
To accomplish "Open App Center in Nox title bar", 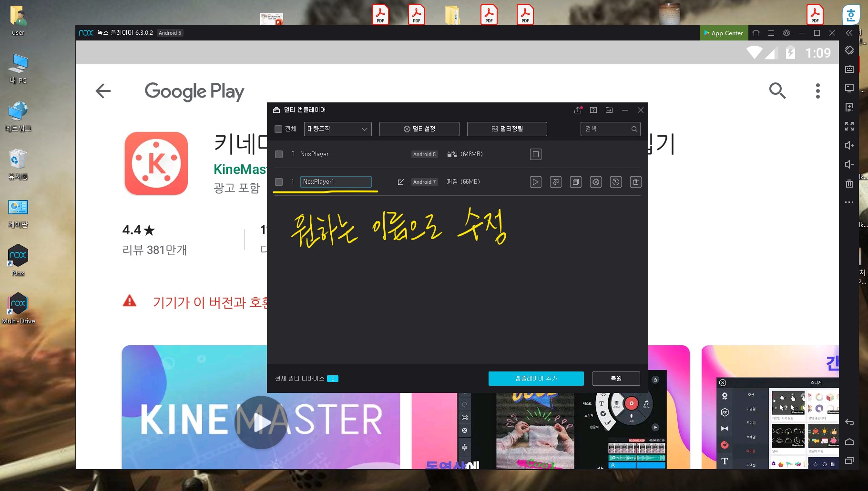I will (x=724, y=33).
